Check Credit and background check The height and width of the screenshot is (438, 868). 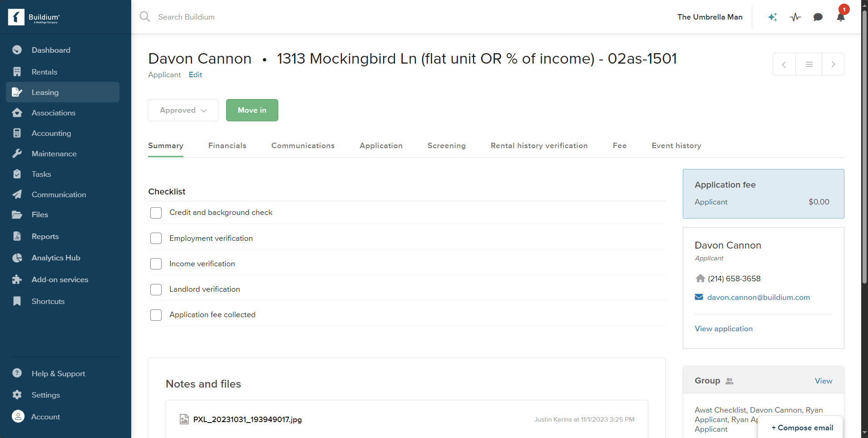tap(156, 213)
